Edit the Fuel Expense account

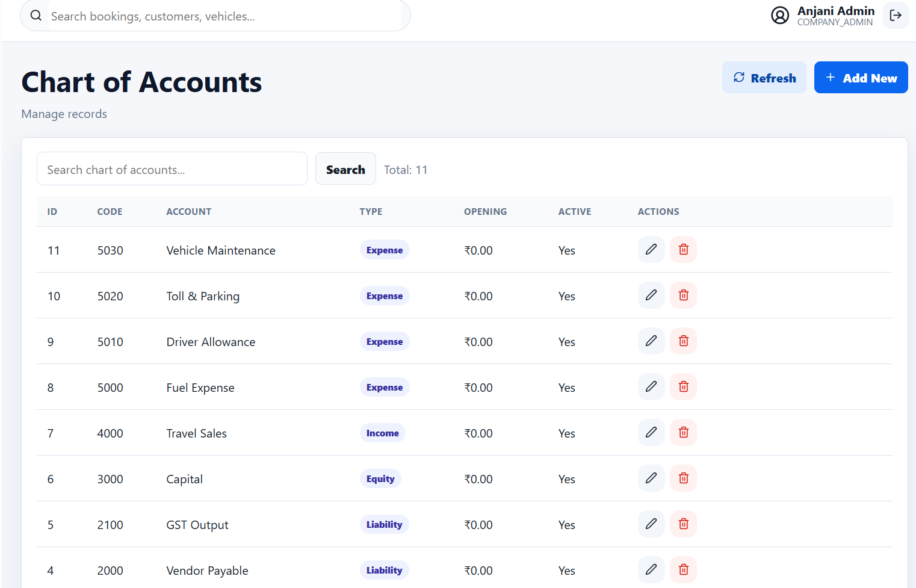651,387
